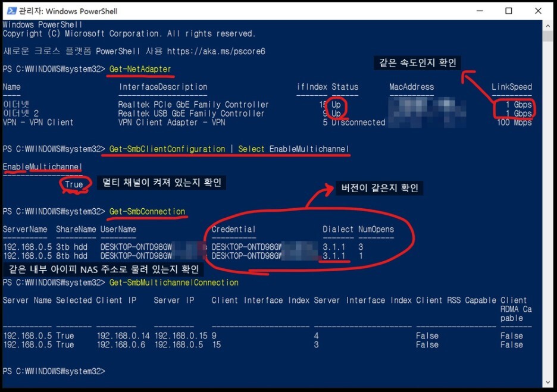Click the LinkSpeed column header
Screen dimensions: 557x392
click(512, 87)
